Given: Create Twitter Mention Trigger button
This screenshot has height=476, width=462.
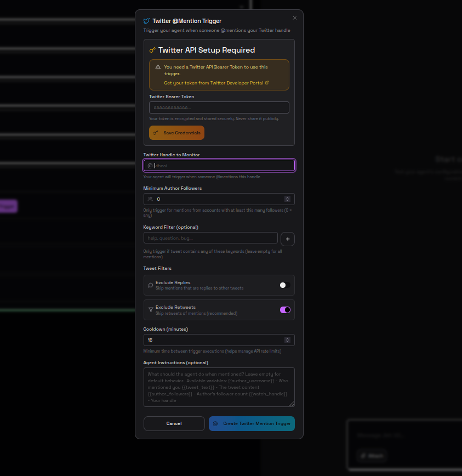Looking at the screenshot, I should pyautogui.click(x=252, y=423).
